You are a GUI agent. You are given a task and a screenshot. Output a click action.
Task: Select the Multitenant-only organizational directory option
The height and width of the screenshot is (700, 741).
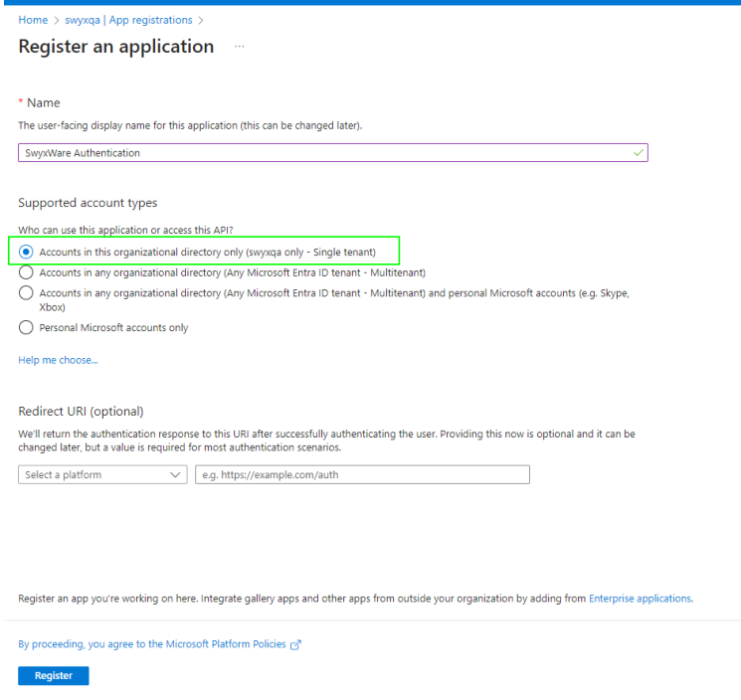[27, 272]
